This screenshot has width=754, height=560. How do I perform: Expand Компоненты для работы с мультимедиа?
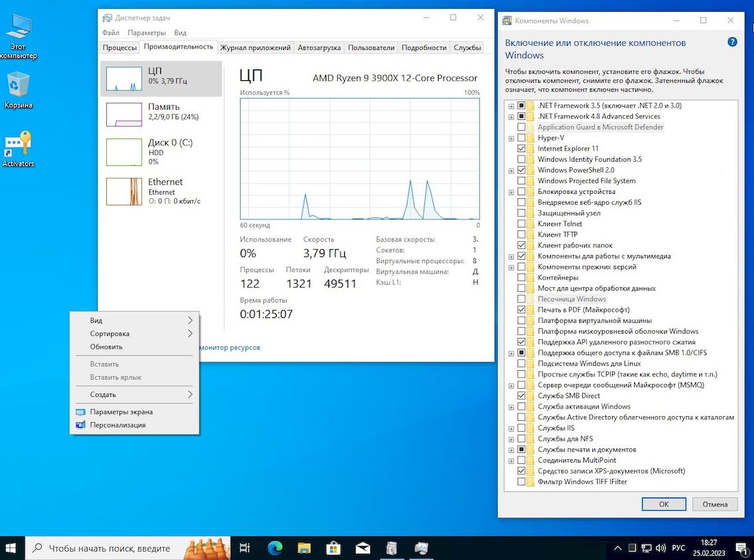point(511,256)
